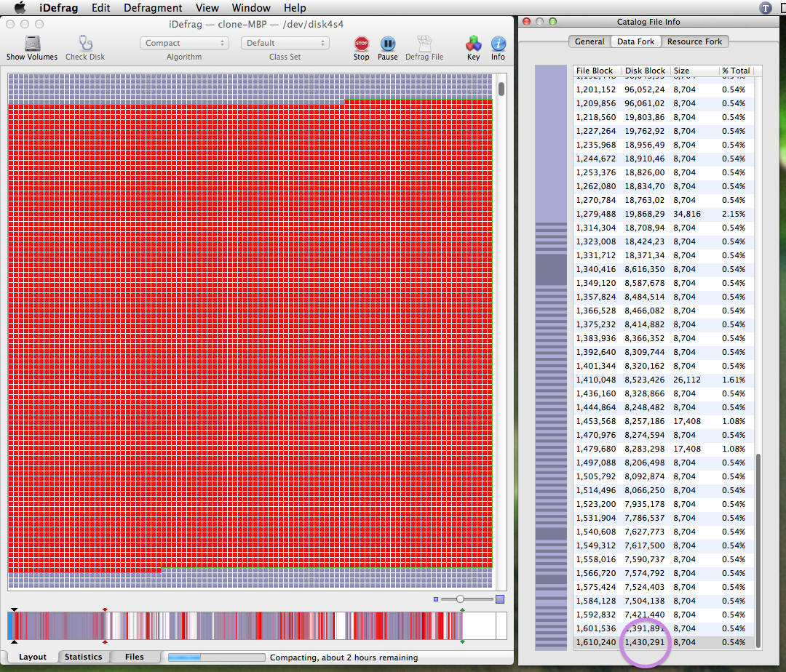
Task: Click the T icon in menu bar
Action: 765,7
